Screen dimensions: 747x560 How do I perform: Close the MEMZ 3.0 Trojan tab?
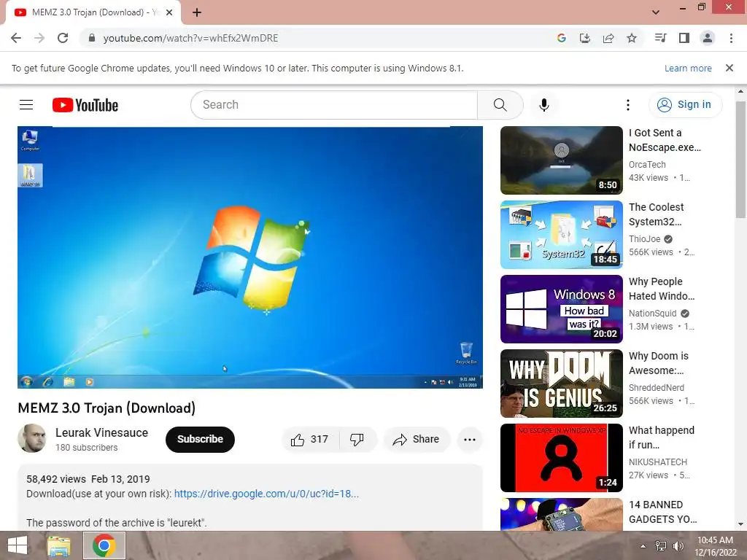169,12
